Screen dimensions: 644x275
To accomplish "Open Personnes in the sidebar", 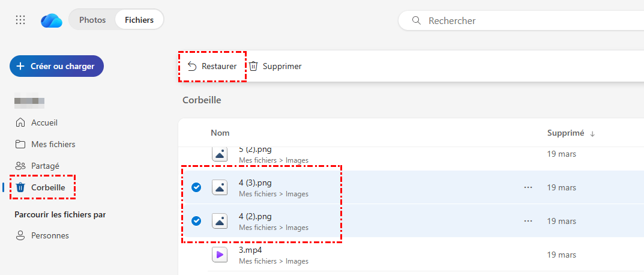I will [x=50, y=235].
